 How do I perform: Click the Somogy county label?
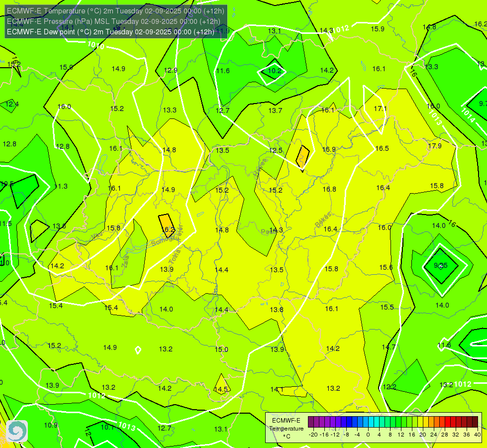pyautogui.click(x=164, y=240)
